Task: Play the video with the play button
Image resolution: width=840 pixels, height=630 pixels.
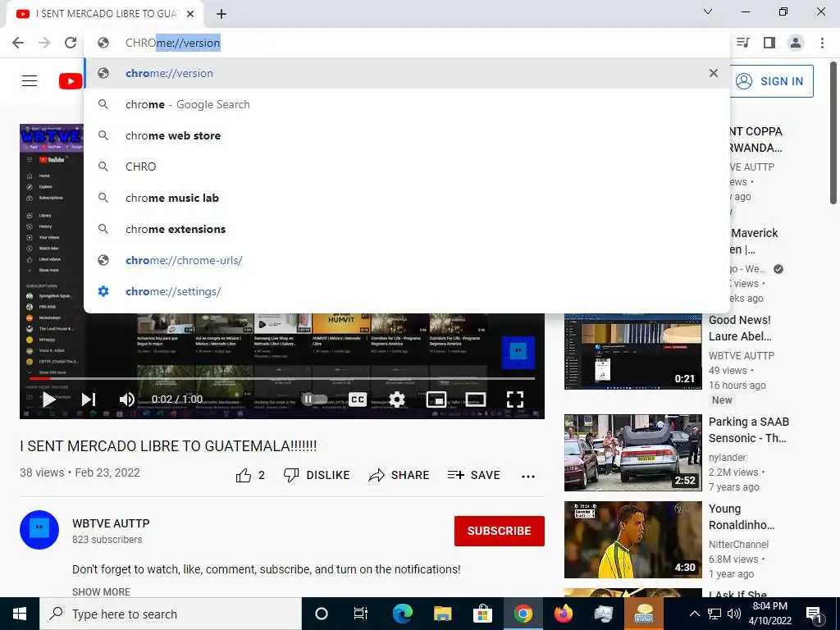Action: (48, 399)
